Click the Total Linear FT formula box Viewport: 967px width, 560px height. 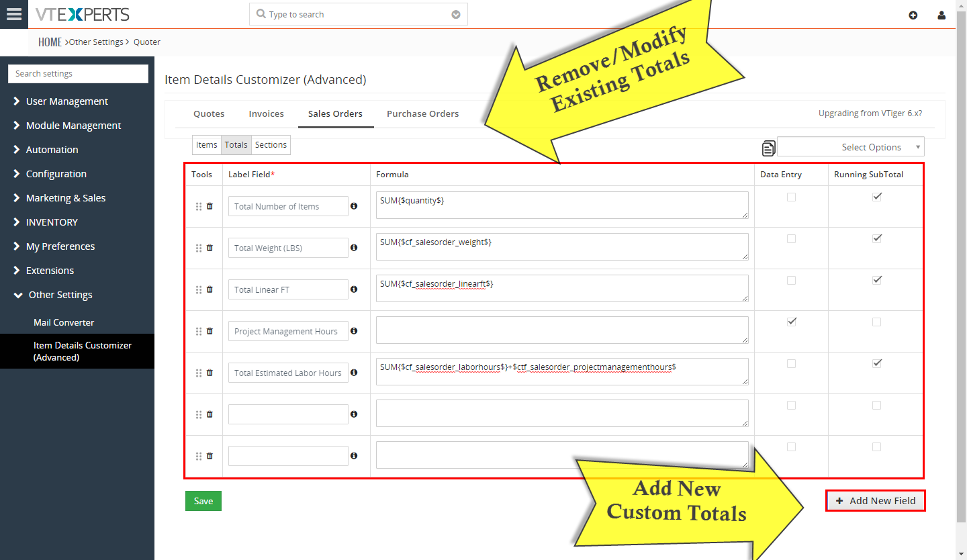tap(562, 289)
